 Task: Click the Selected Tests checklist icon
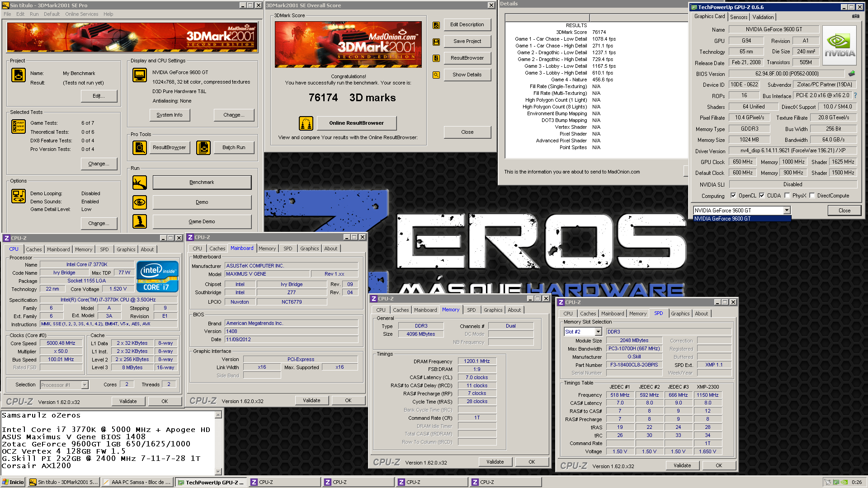pos(19,127)
